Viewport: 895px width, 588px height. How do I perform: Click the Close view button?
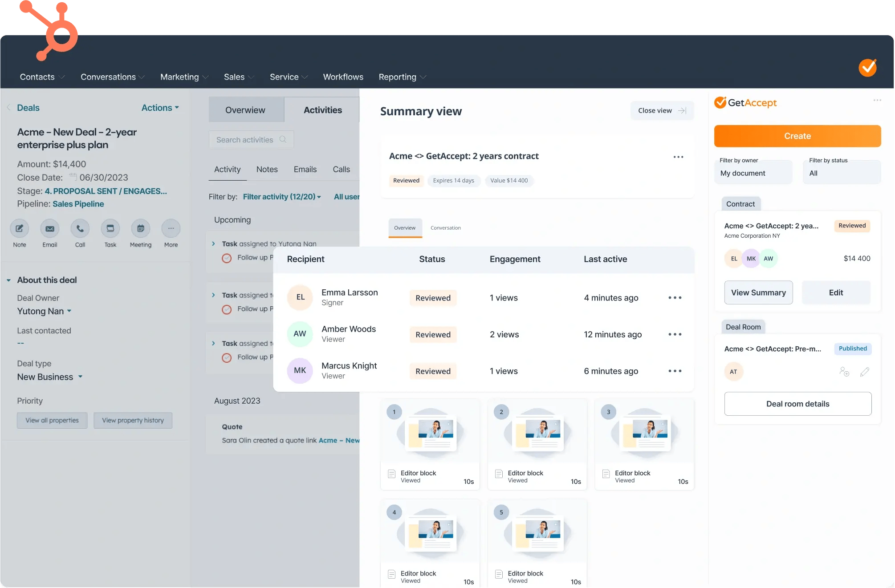662,110
